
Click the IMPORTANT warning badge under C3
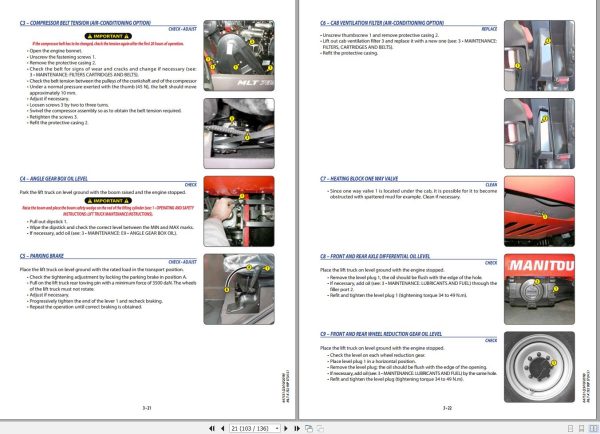[x=108, y=36]
